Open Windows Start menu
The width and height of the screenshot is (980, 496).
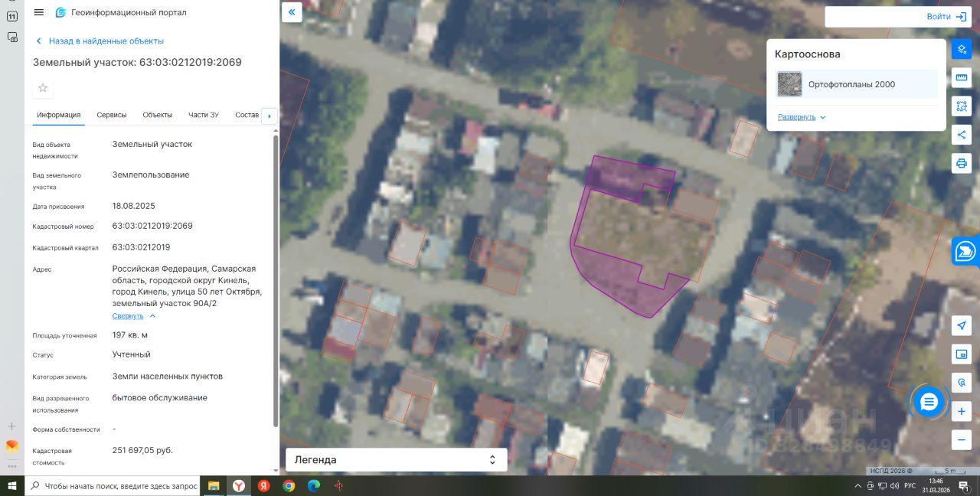coord(11,486)
